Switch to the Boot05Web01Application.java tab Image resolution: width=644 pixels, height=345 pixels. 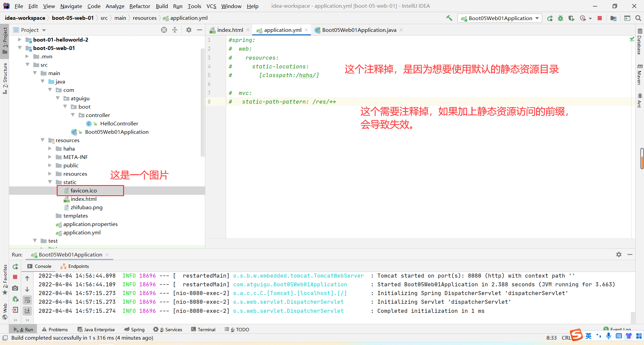(359, 30)
